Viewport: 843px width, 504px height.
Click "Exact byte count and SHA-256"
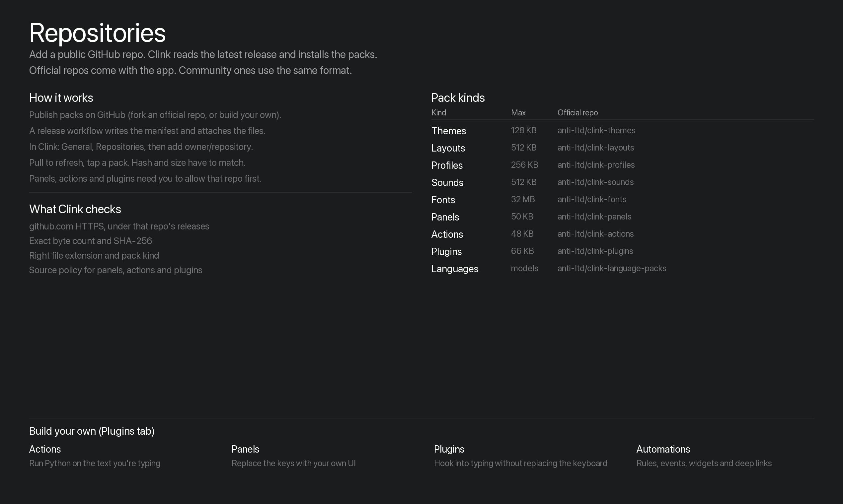[x=90, y=241]
